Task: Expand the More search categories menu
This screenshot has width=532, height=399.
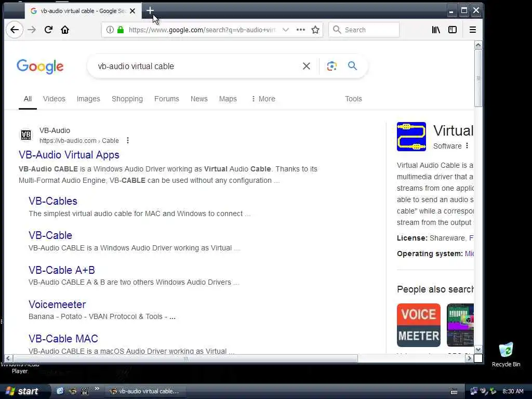Action: coord(263,99)
